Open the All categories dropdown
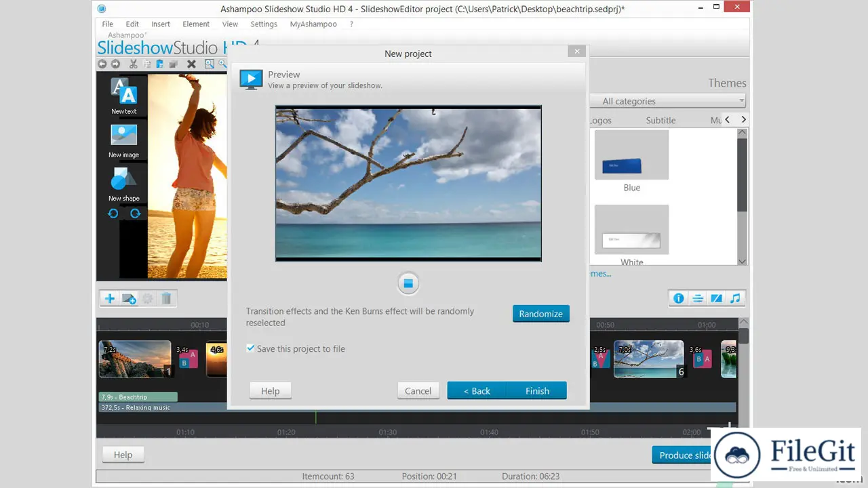 click(668, 101)
